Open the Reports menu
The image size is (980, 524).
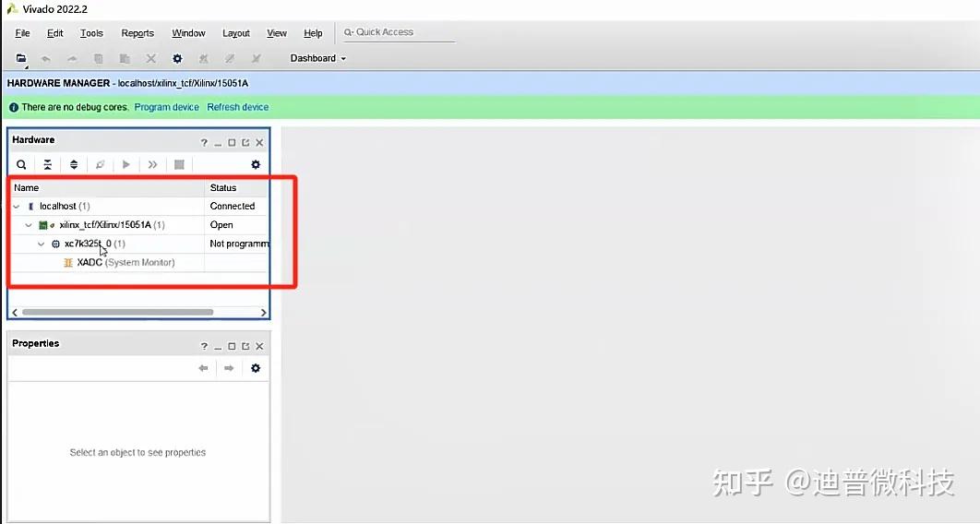click(137, 33)
